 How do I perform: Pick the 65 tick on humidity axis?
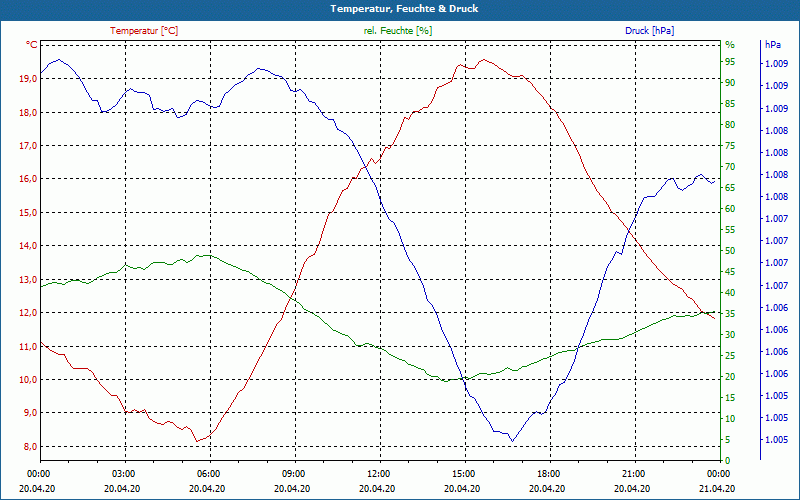pyautogui.click(x=730, y=188)
